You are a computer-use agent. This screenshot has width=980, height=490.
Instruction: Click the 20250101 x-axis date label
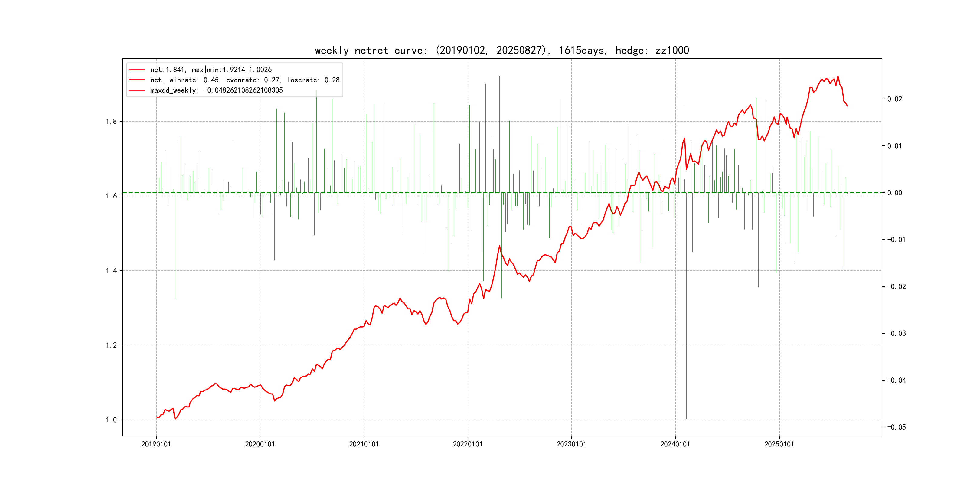point(779,444)
